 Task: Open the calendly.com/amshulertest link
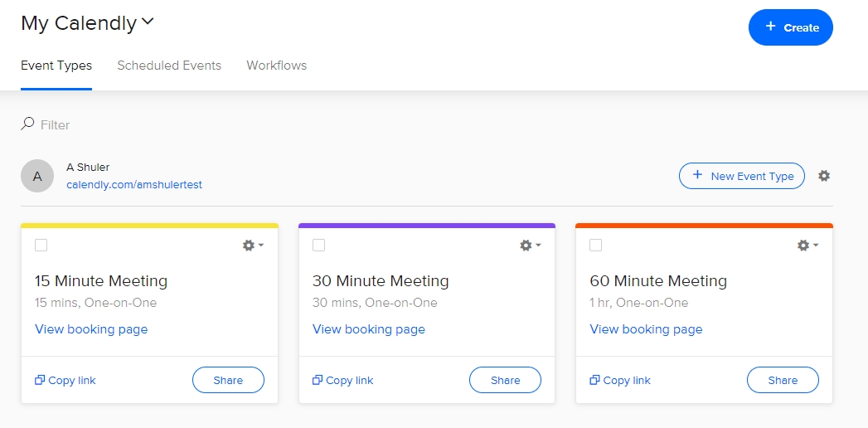(x=134, y=185)
